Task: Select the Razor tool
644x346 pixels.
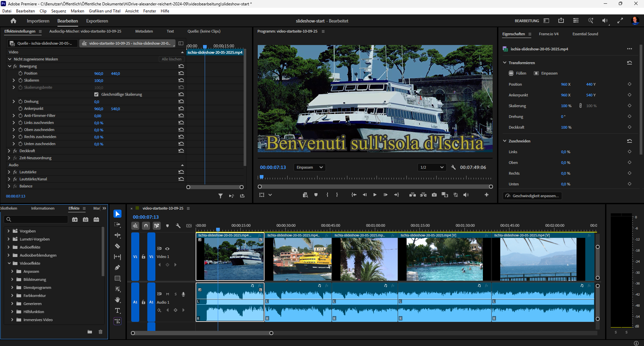Action: tap(117, 246)
